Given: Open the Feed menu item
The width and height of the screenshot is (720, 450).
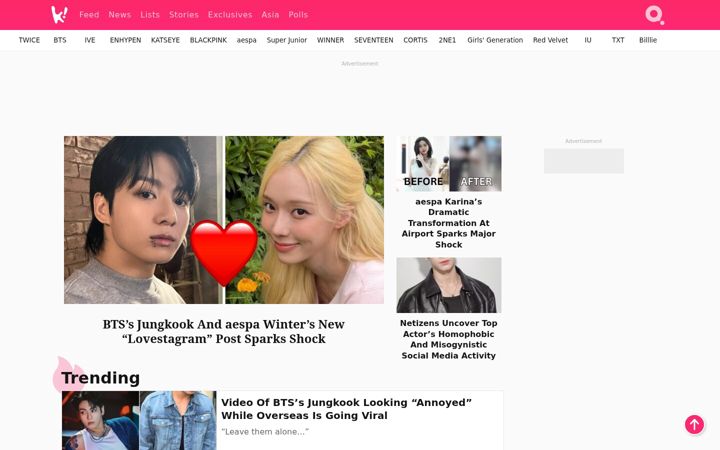Looking at the screenshot, I should coord(89,15).
